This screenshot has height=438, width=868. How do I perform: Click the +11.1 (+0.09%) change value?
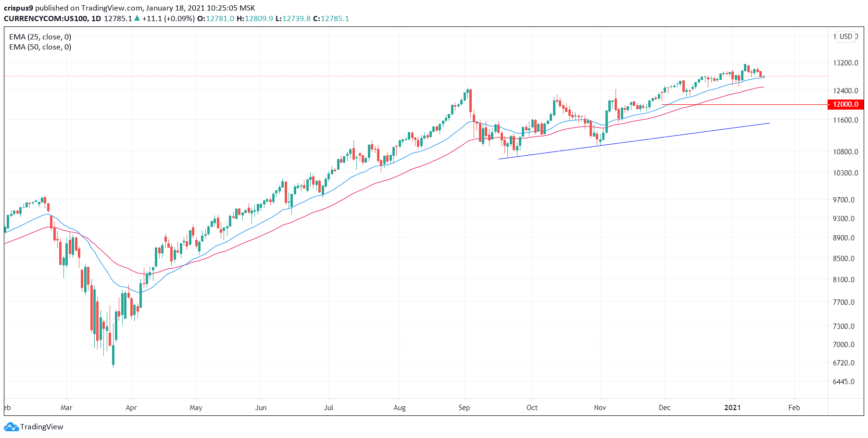[x=168, y=19]
